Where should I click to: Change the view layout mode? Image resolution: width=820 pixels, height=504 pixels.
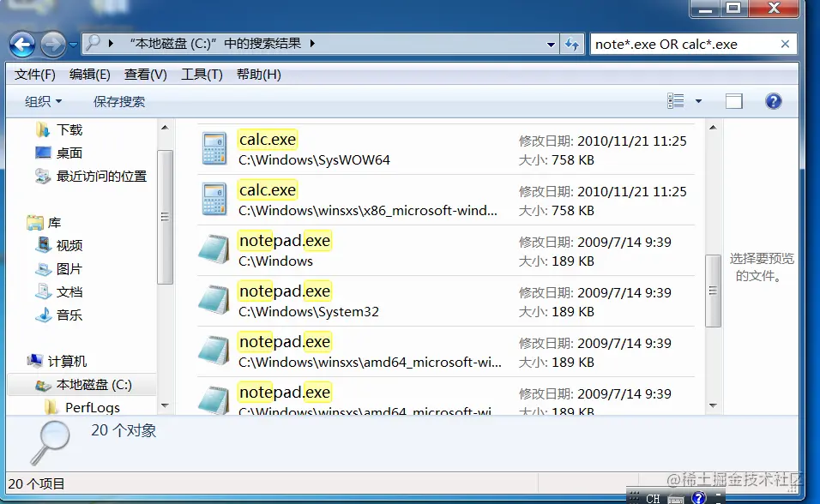pyautogui.click(x=675, y=100)
